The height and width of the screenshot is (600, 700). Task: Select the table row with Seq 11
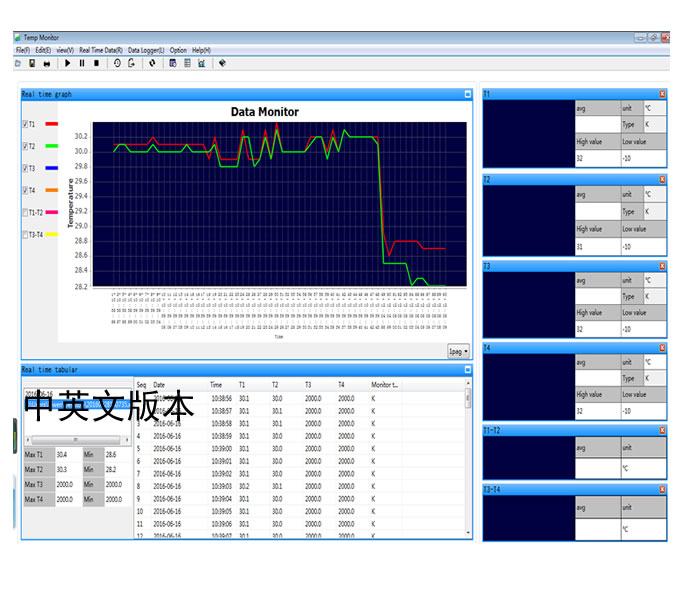point(299,524)
